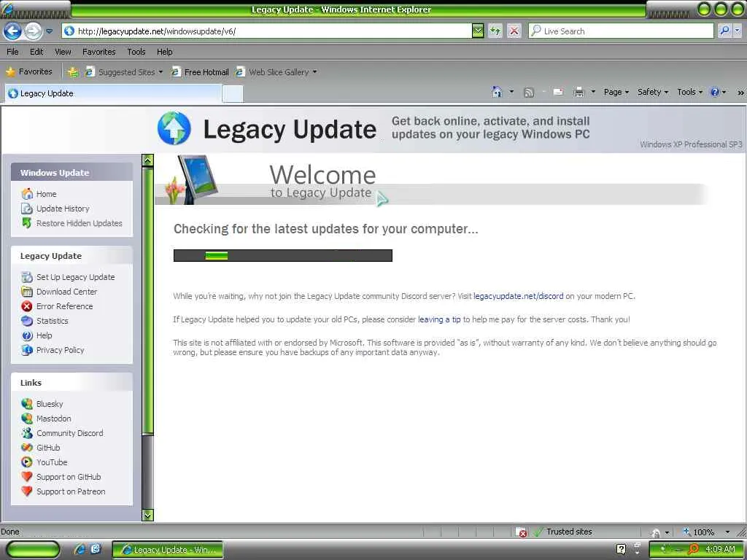Open the Favorites menu in menu bar
747x560 pixels.
click(x=98, y=52)
